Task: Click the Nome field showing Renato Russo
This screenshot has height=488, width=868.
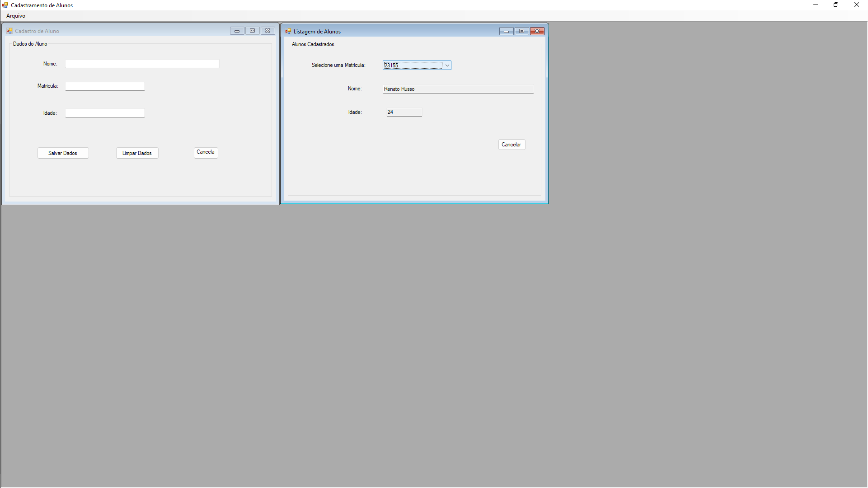Action: pyautogui.click(x=458, y=89)
